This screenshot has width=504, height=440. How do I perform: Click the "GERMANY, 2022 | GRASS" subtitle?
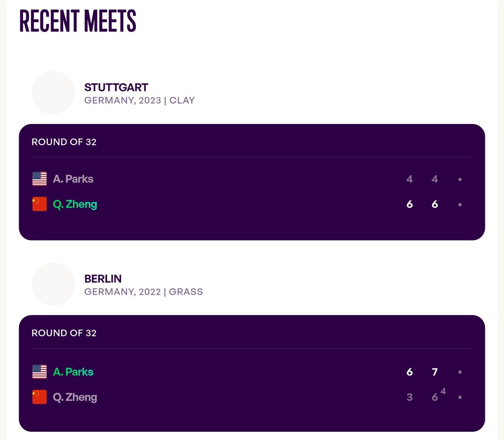click(143, 292)
